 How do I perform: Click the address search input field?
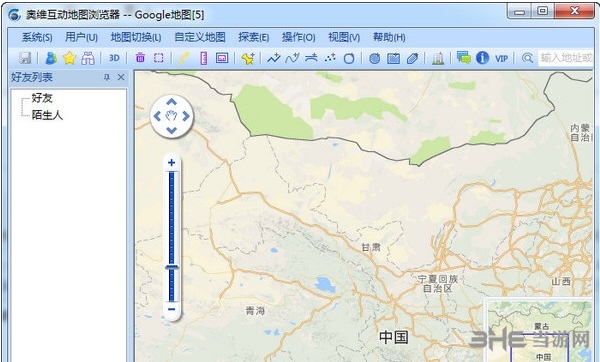click(x=566, y=58)
